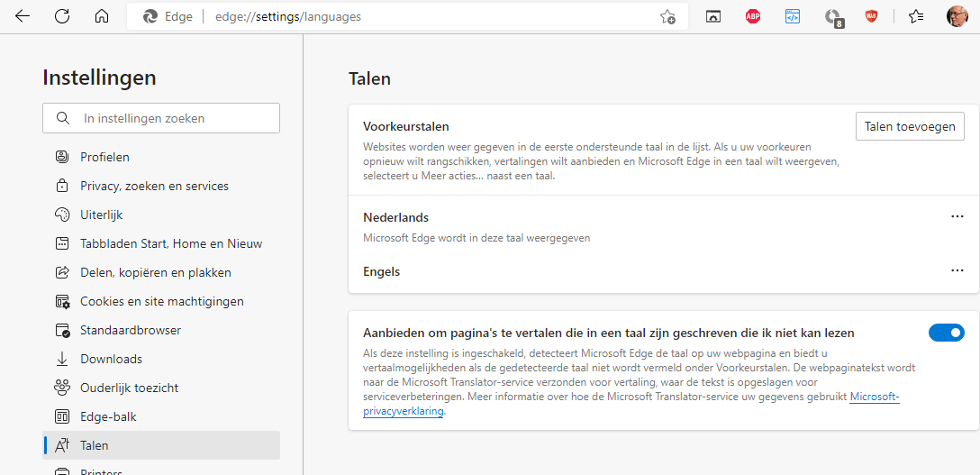Open the red shield WAB extension

[x=871, y=17]
